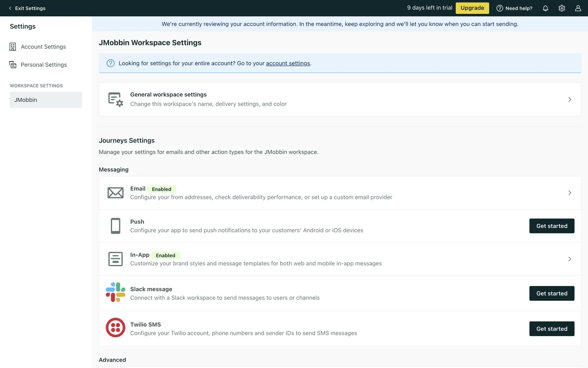Viewport: 588px width, 368px height.
Task: Expand General workspace settings chevron
Action: (x=570, y=100)
